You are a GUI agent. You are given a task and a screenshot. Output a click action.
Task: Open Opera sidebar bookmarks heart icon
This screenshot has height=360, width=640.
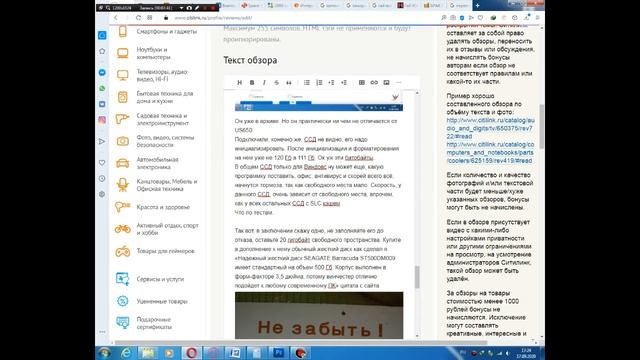coord(102,162)
